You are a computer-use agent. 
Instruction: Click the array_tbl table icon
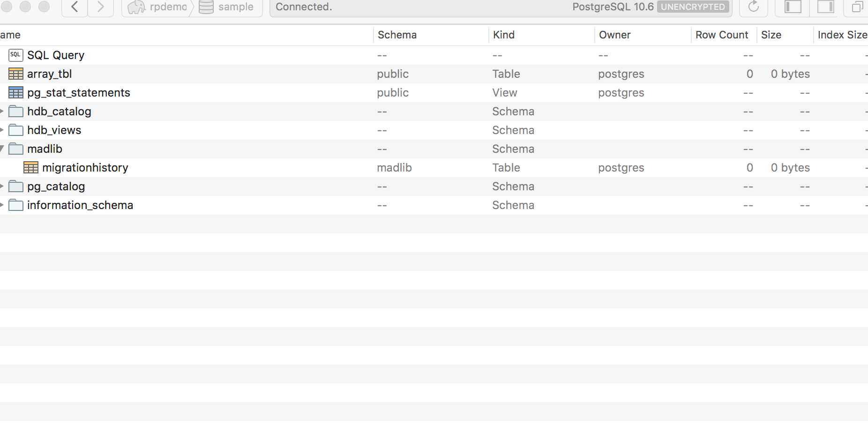(x=16, y=74)
